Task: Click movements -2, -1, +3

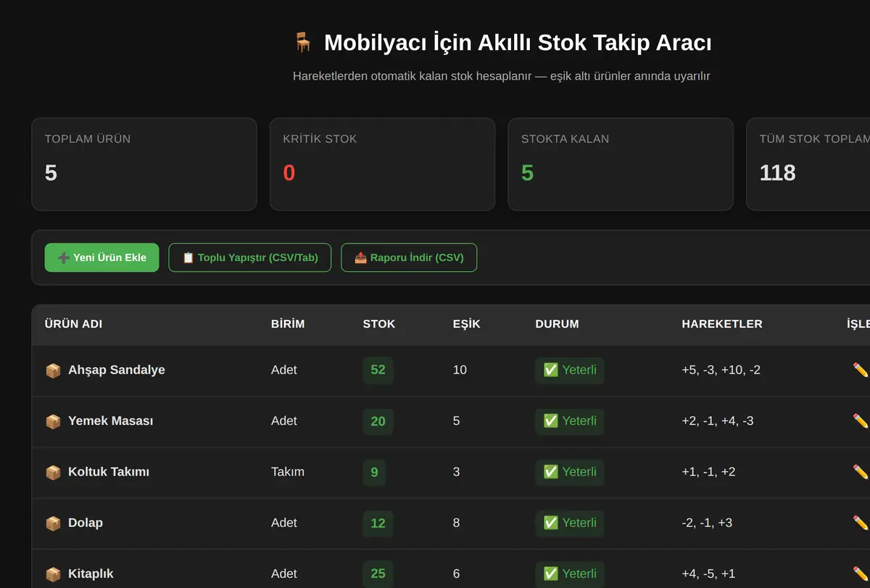Action: point(707,522)
